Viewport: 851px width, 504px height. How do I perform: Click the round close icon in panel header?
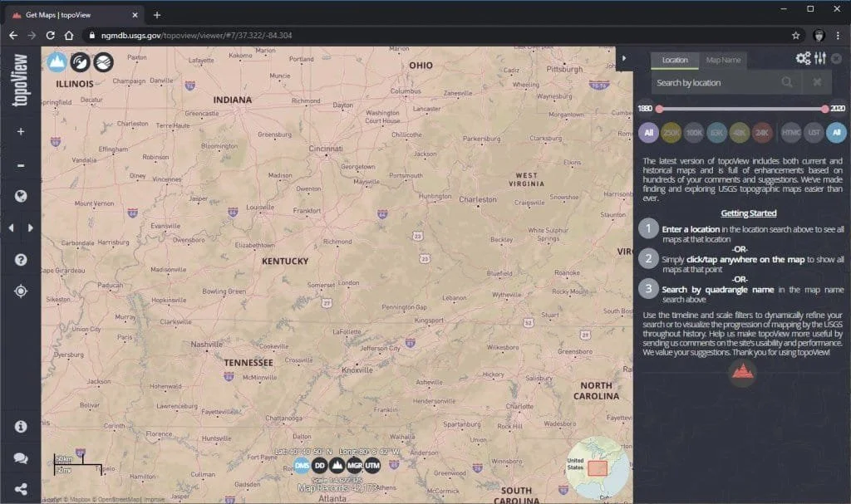point(837,58)
